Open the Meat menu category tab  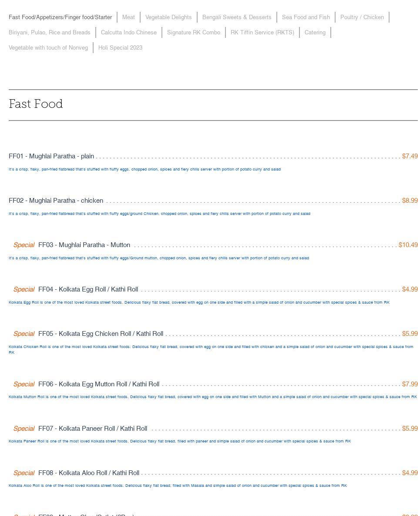[x=128, y=17]
